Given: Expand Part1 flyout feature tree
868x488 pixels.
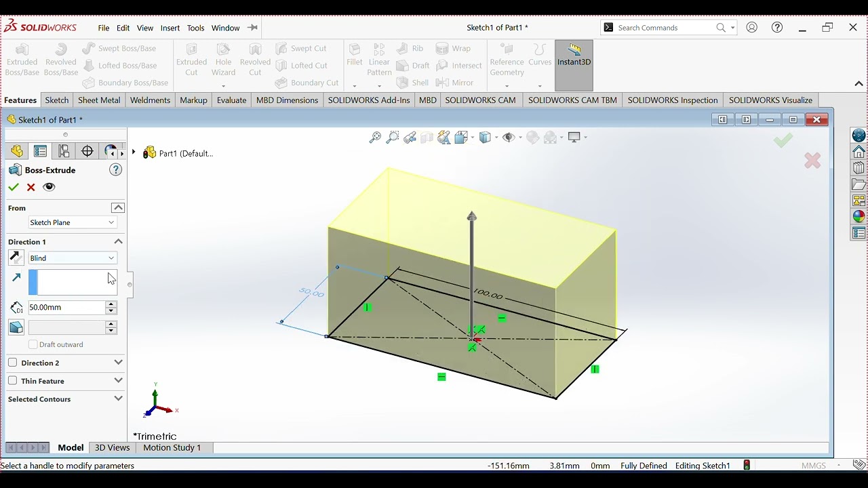Looking at the screenshot, I should [134, 152].
